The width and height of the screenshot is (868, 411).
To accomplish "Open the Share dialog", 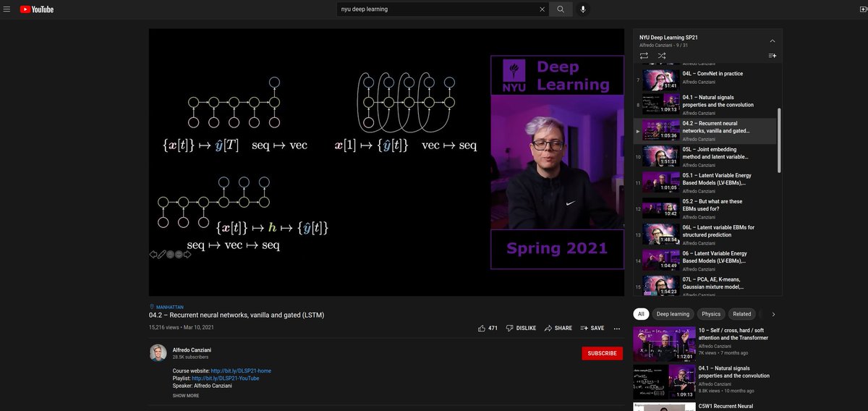I will pos(558,328).
